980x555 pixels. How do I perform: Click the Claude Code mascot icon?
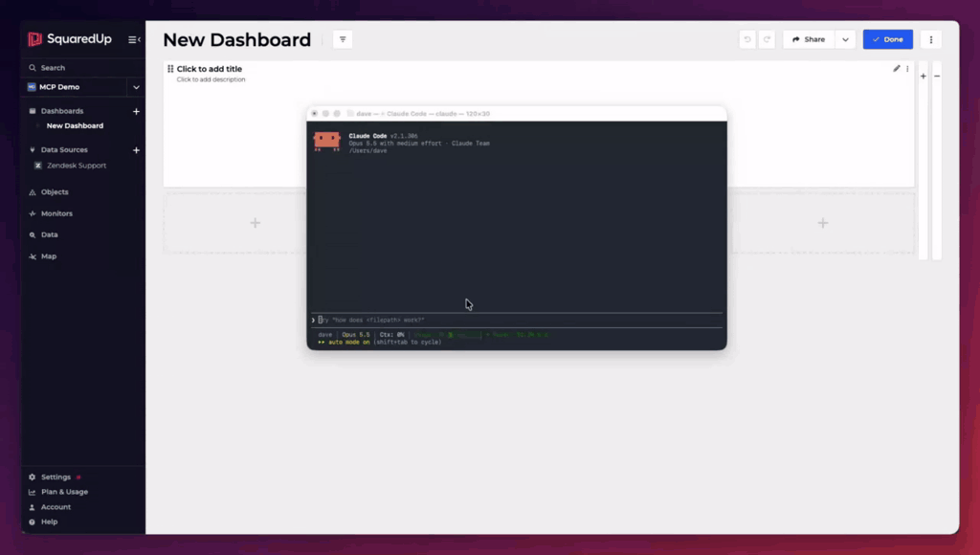coord(327,142)
